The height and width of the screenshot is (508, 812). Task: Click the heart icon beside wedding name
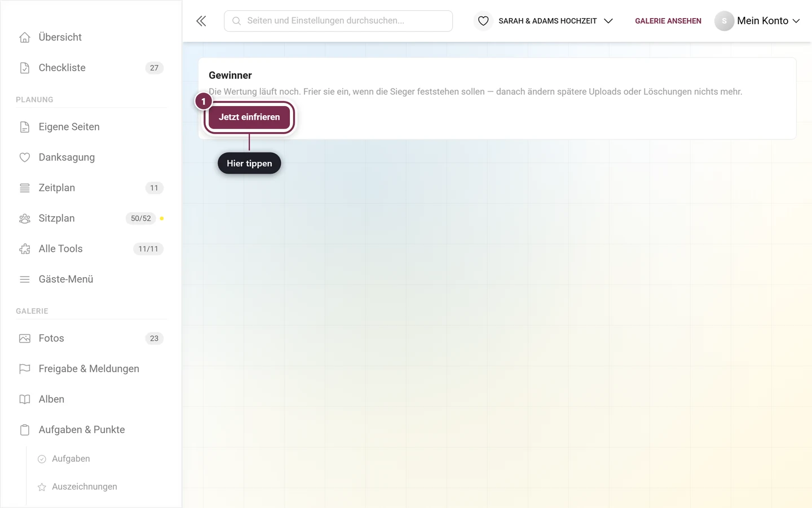[483, 21]
